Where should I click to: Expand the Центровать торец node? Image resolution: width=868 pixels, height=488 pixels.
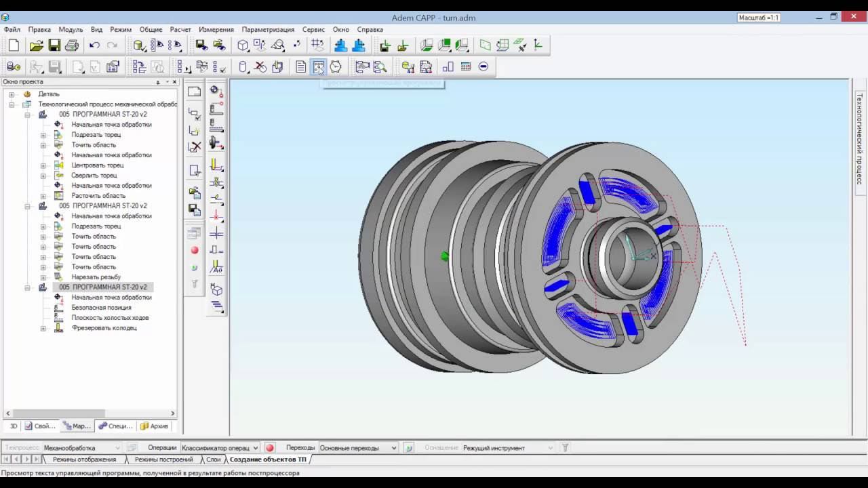[43, 165]
